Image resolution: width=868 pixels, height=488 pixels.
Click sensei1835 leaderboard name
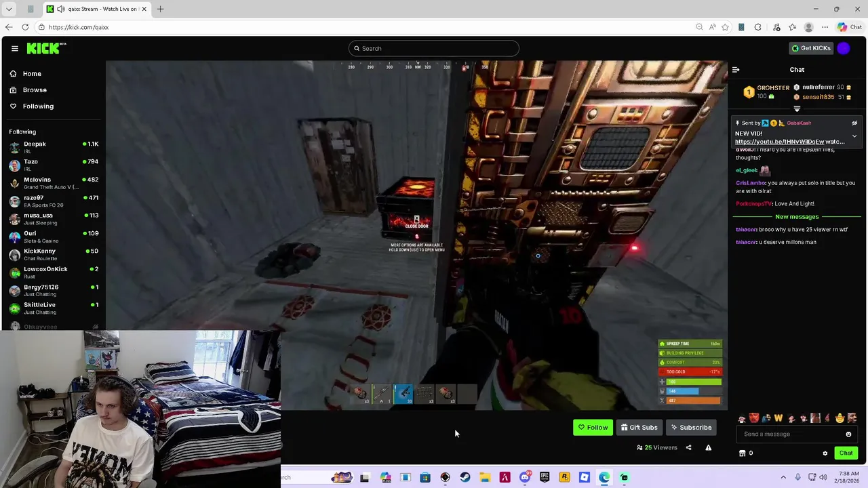(818, 97)
